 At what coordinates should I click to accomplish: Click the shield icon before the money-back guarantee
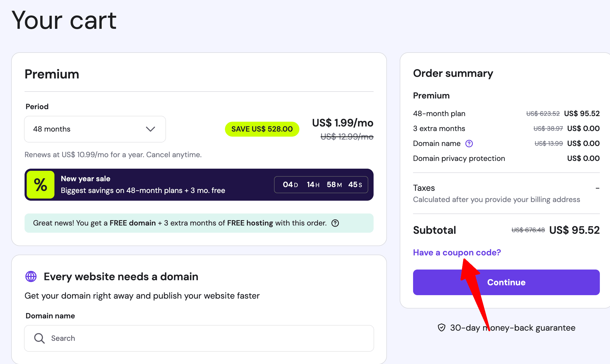click(442, 328)
